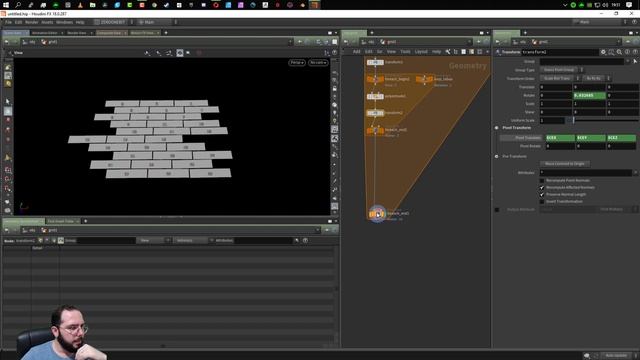This screenshot has width=640, height=360.
Task: Open the Attributes dropdown arrow
Action: [636, 173]
